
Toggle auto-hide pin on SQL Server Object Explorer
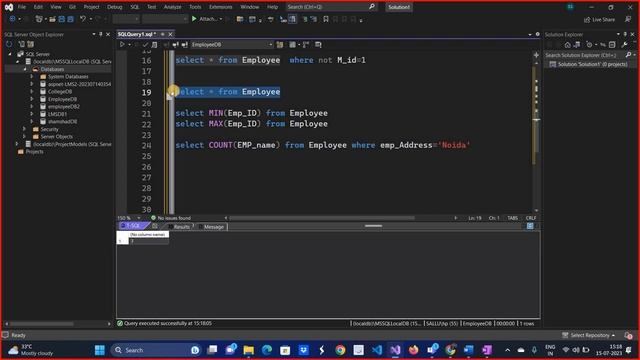pyautogui.click(x=101, y=34)
